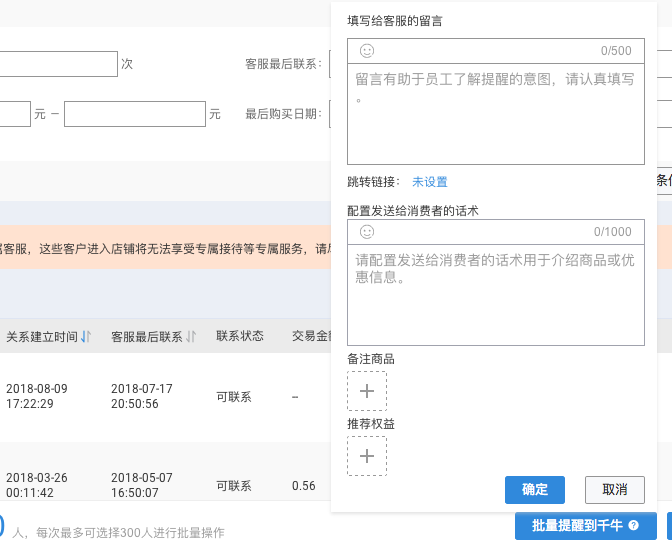
Task: Select date cell 2018-05-07 16:50:07
Action: [x=141, y=485]
